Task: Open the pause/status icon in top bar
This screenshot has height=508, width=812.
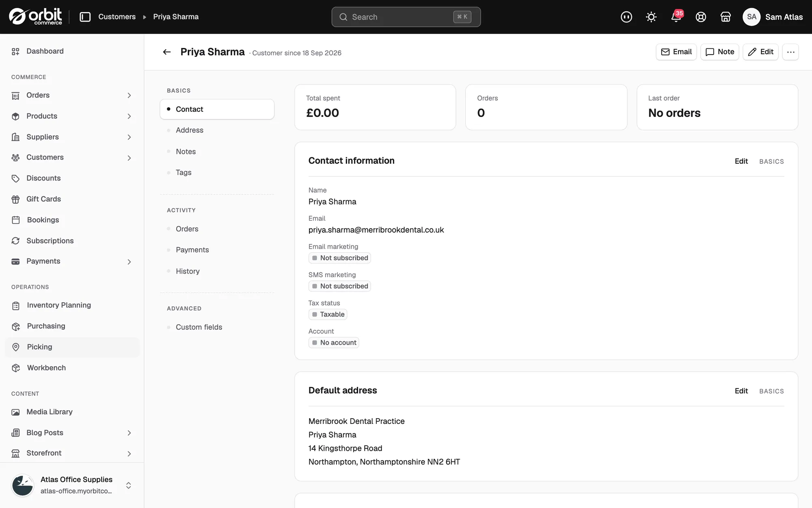Action: point(626,17)
